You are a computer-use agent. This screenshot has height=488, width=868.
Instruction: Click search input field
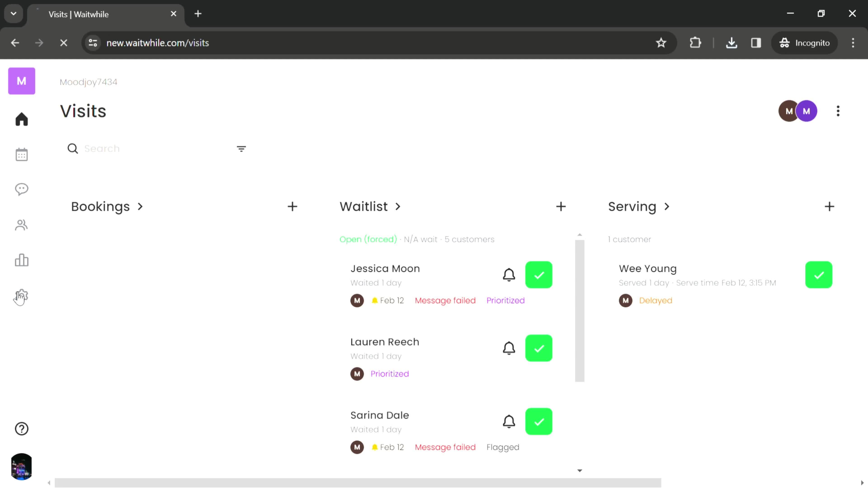[x=153, y=148]
